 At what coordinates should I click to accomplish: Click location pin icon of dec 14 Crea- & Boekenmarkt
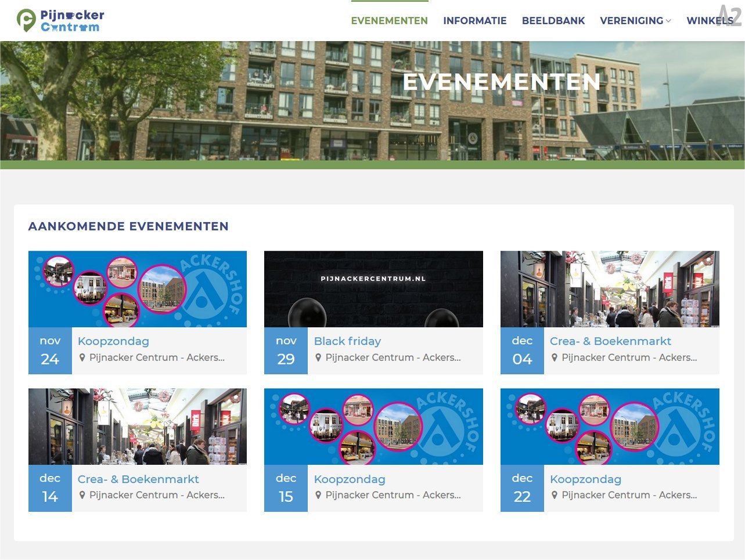tap(82, 495)
